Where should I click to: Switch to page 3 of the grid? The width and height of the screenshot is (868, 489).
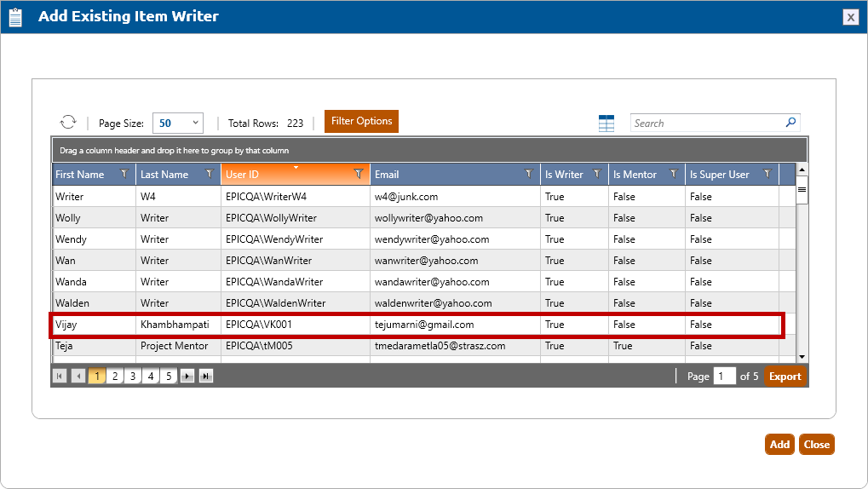133,376
